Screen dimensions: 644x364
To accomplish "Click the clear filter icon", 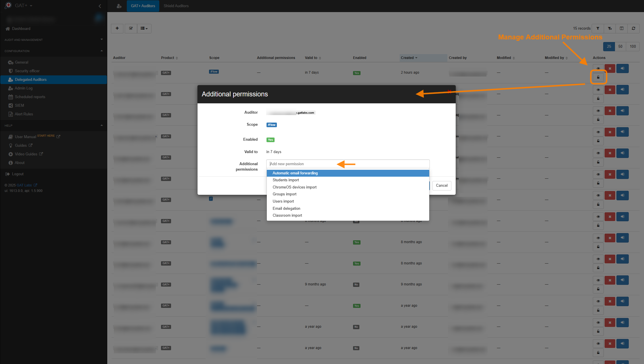I will click(x=610, y=28).
